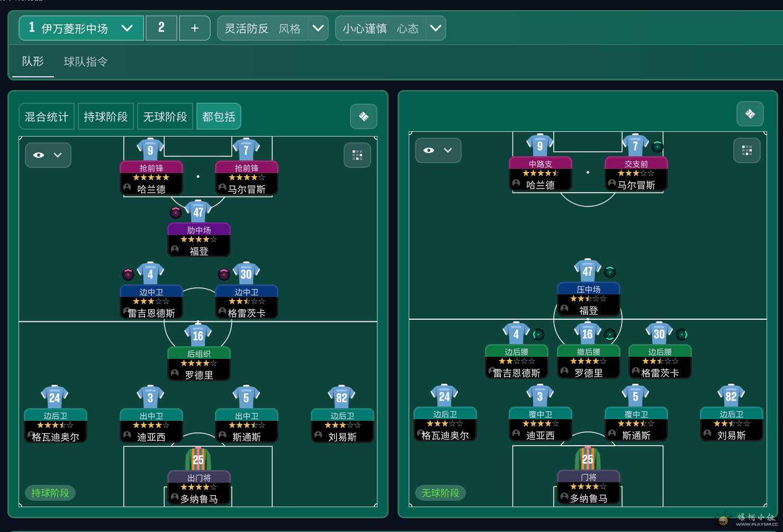Click green badge next to 马尔冒斯 on right
The width and height of the screenshot is (783, 532).
[657, 147]
